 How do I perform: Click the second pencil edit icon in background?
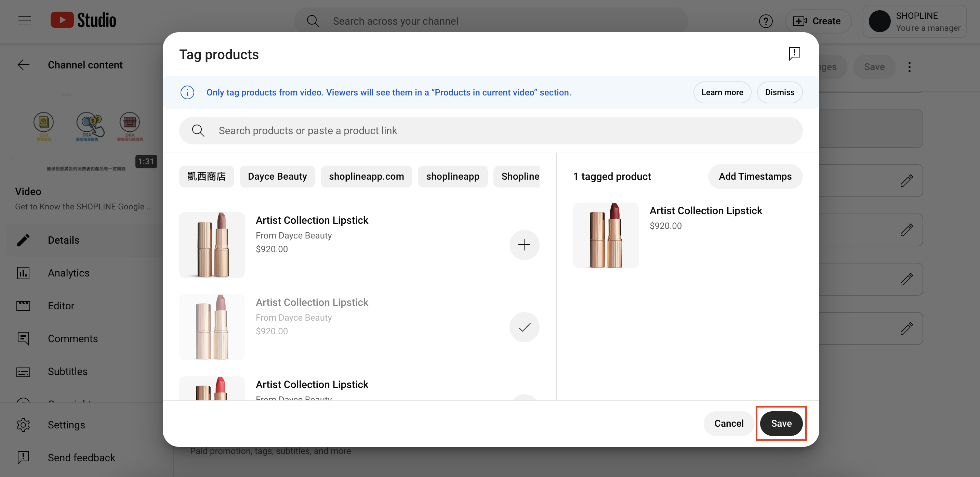pos(906,230)
